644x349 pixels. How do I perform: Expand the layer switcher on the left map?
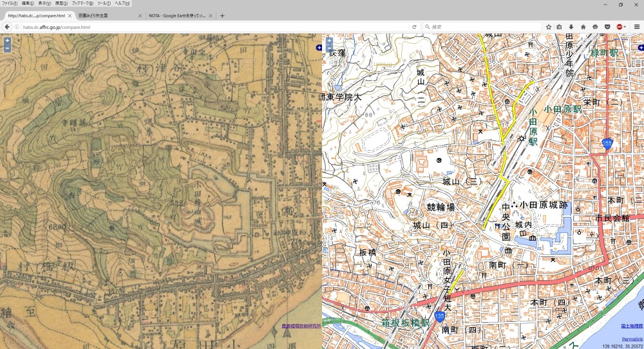pyautogui.click(x=318, y=48)
